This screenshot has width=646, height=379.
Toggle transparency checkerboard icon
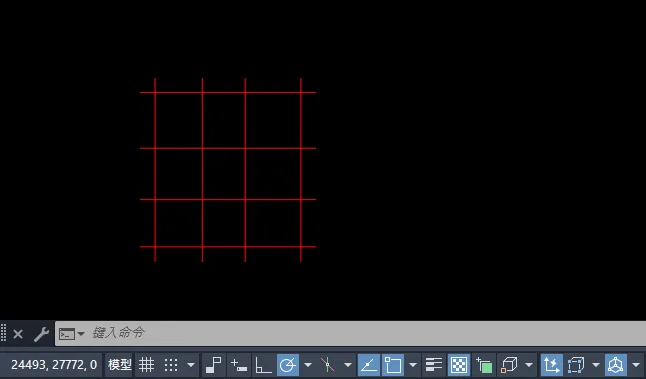pos(459,365)
